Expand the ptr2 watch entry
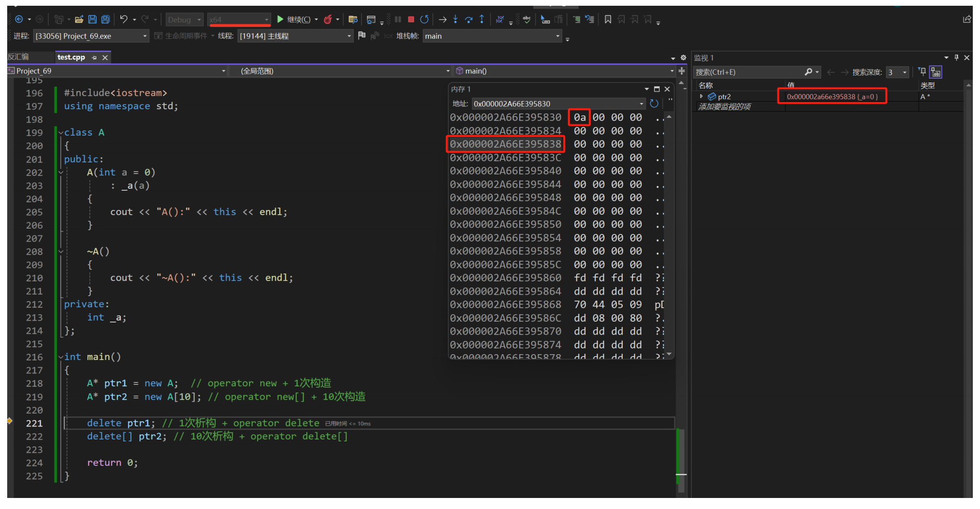This screenshot has width=980, height=509. tap(701, 96)
